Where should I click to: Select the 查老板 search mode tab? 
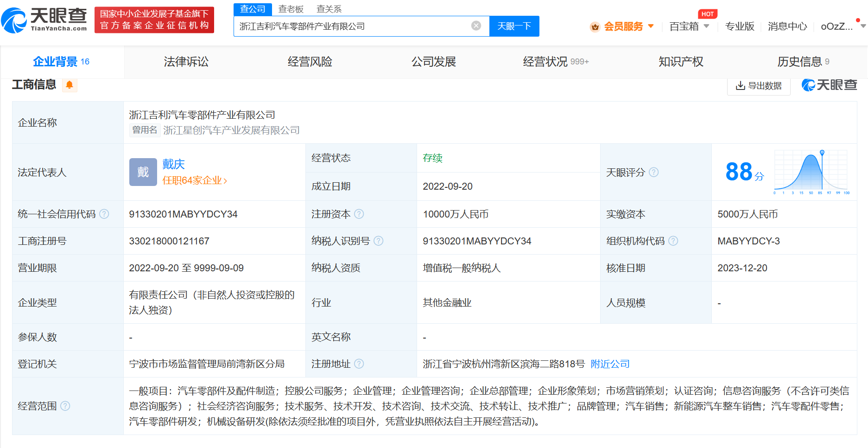291,9
